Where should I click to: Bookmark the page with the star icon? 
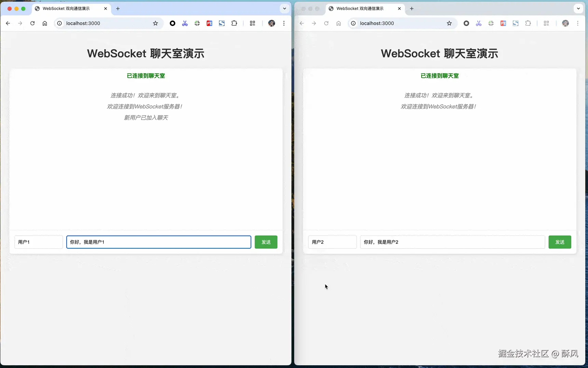(x=155, y=23)
